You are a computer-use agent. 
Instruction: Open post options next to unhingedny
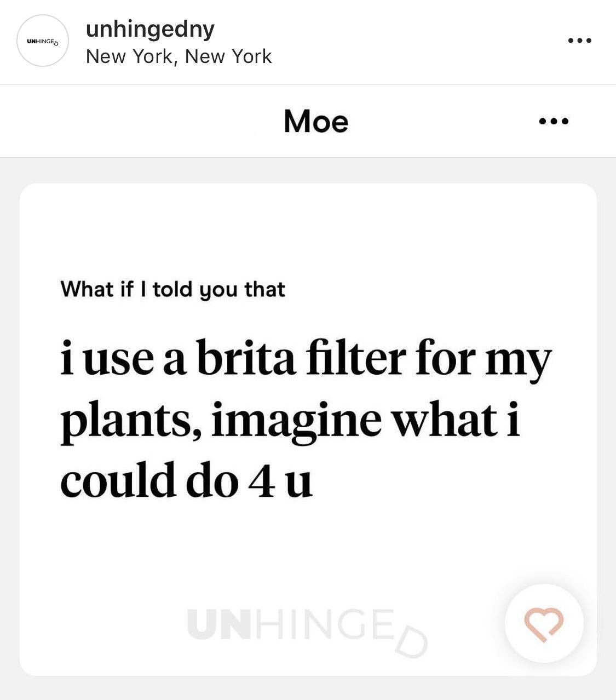coord(579,41)
